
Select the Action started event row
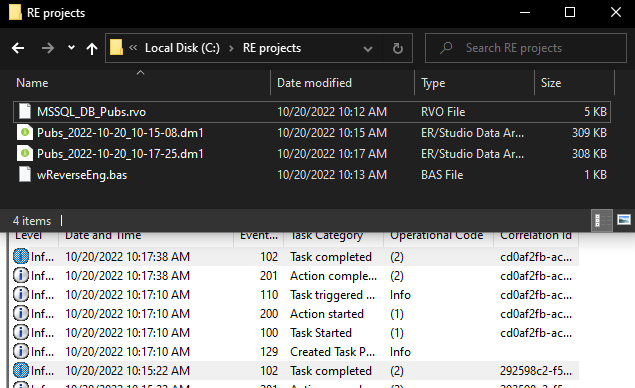tap(296, 314)
